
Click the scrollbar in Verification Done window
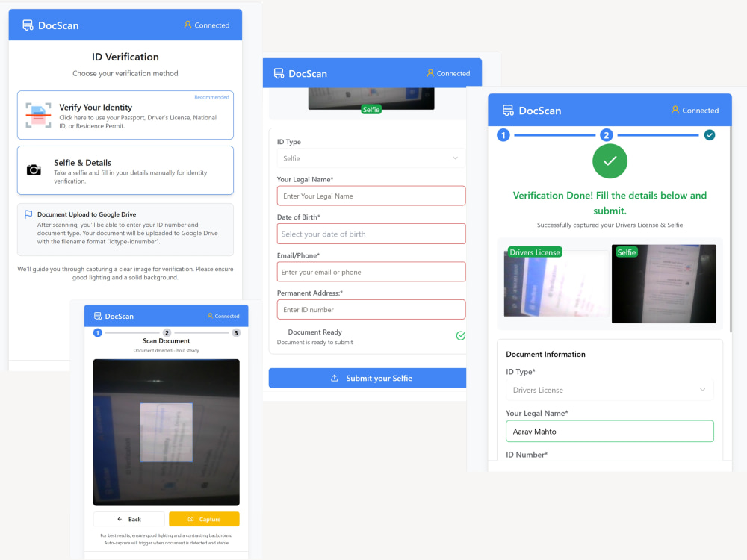[731, 228]
